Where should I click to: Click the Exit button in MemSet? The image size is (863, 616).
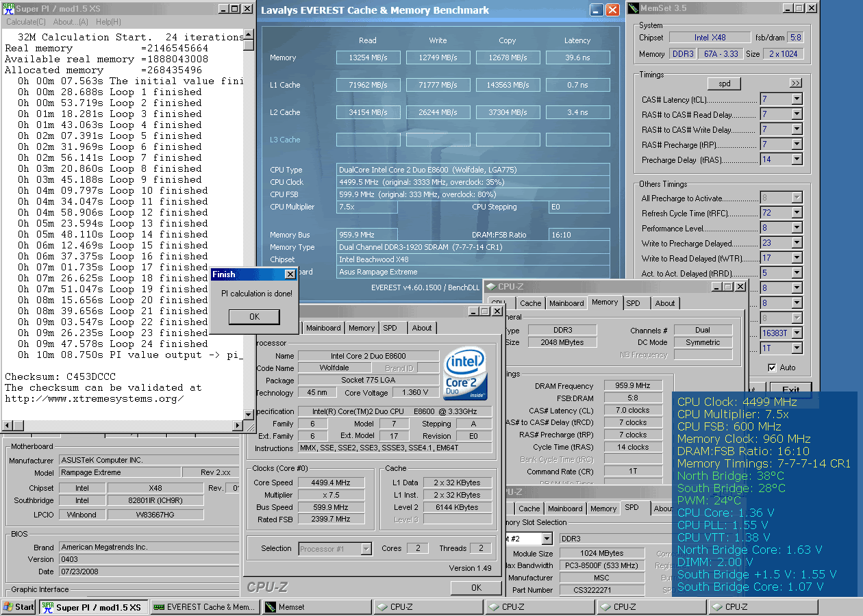pos(790,389)
